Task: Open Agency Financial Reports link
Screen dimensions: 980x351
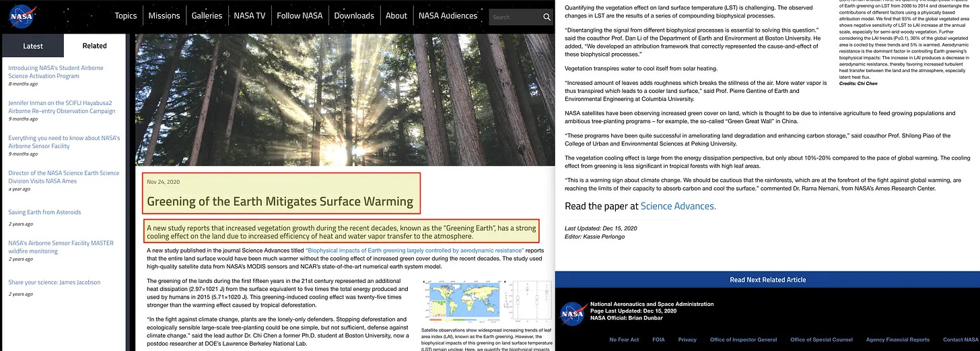Action: (x=898, y=340)
